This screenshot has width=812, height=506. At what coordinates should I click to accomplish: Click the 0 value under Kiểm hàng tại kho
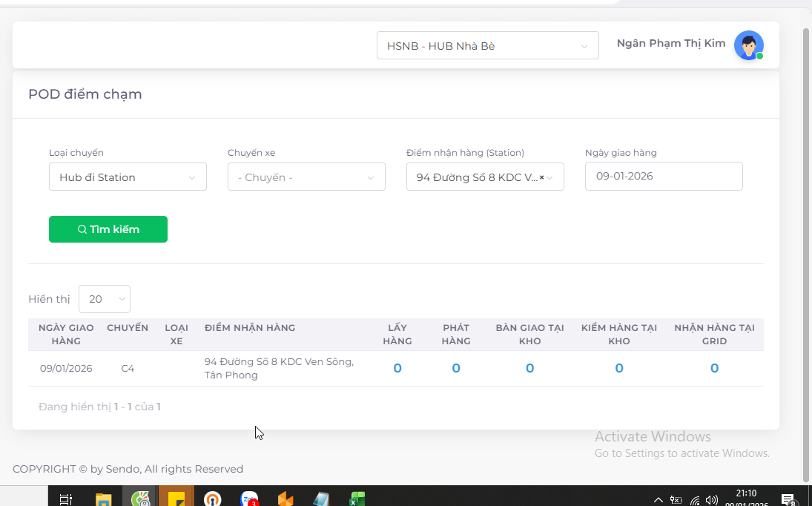[x=619, y=368]
